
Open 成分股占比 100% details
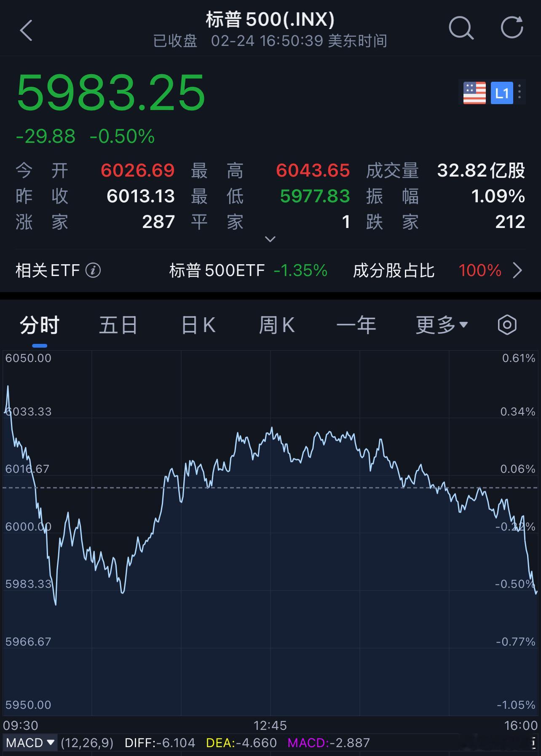427,270
